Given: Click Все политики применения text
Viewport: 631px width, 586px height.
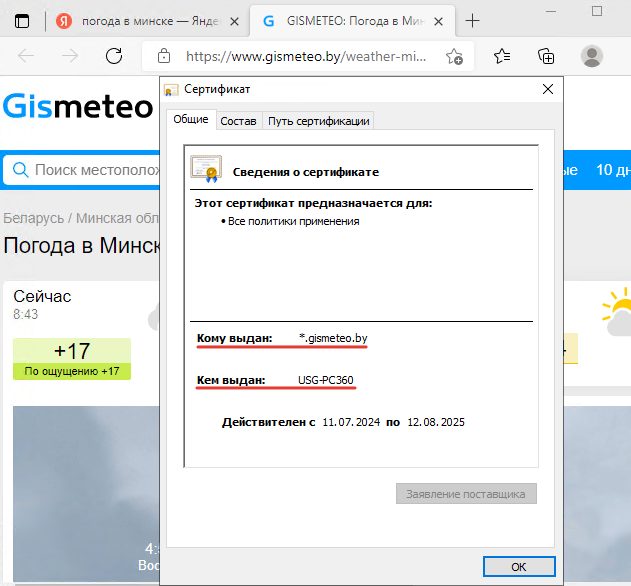Looking at the screenshot, I should (294, 221).
